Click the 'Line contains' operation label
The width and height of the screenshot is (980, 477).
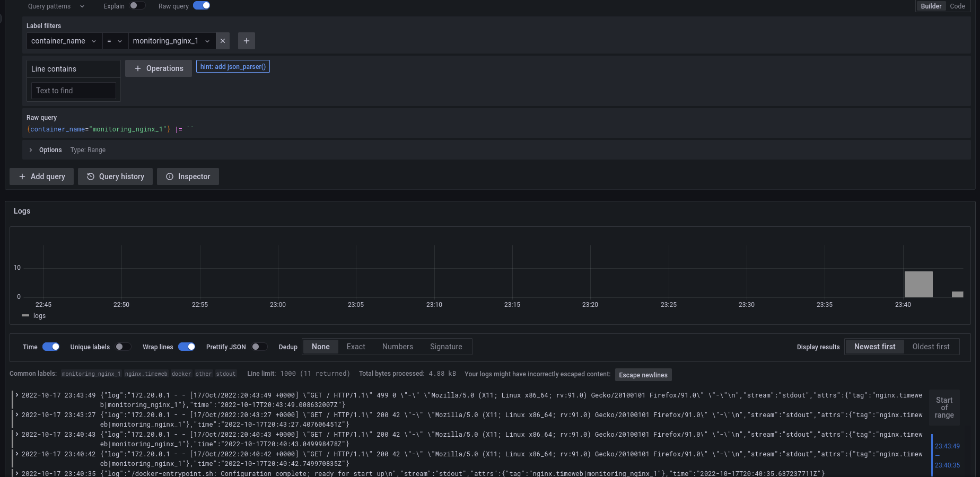(x=54, y=69)
